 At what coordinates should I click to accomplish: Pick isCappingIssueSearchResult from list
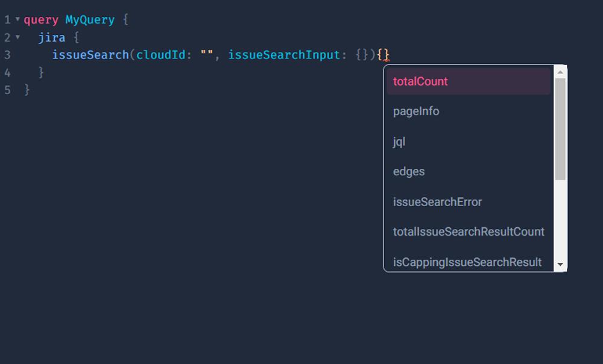469,262
